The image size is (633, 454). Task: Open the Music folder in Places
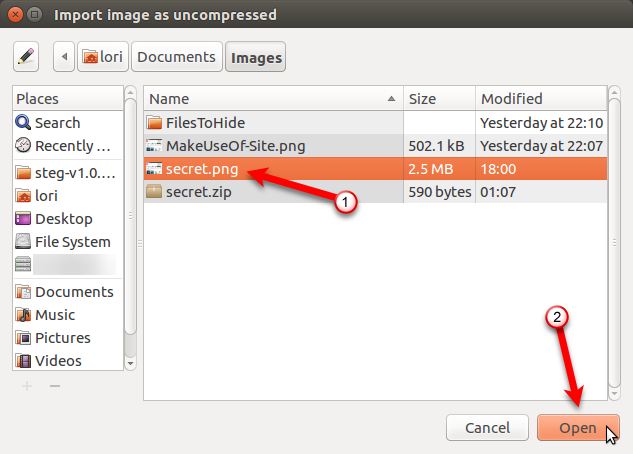click(x=55, y=315)
